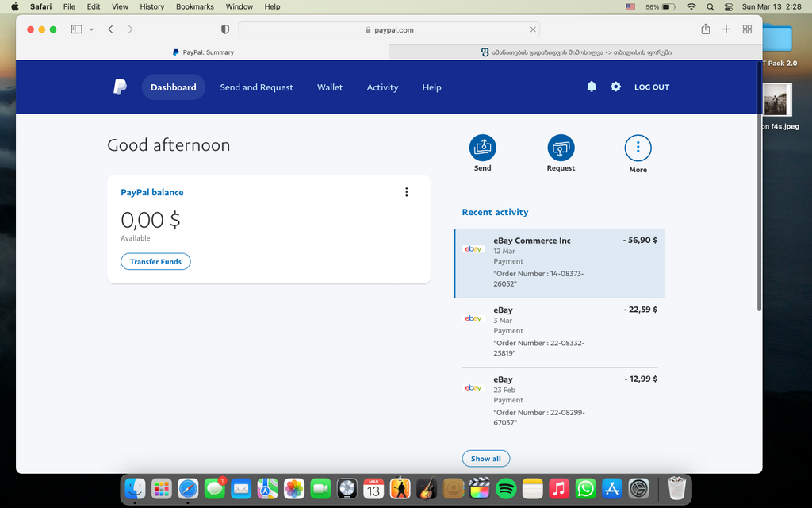Screen dimensions: 812x508
Task: Click the - 22,59 $ payment amount
Action: point(640,310)
